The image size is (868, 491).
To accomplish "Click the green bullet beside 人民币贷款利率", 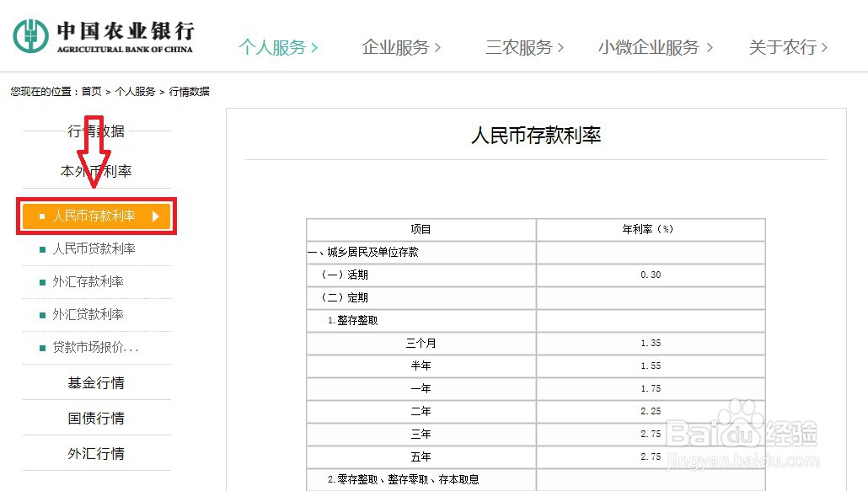I will coord(43,249).
